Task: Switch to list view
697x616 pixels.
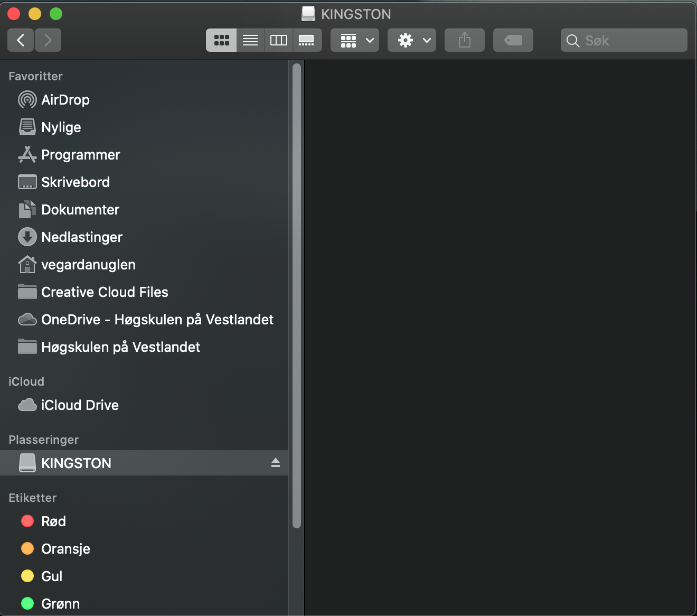Action: 250,40
